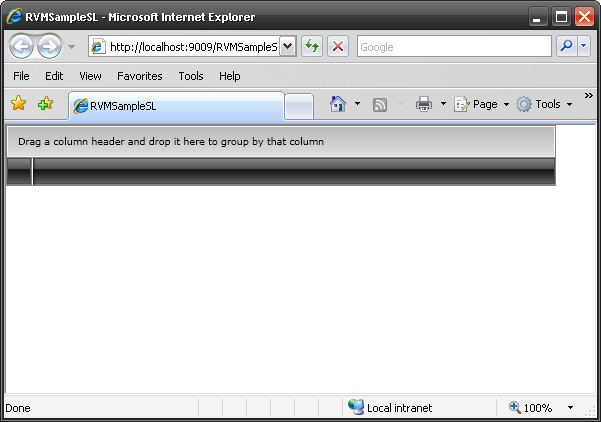
Task: Expand the zoom level dropdown arrow
Action: click(570, 408)
